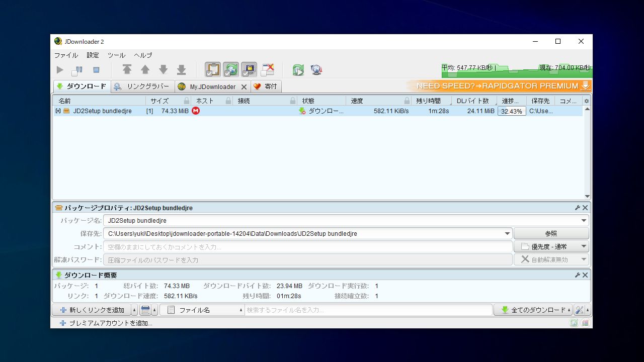
Task: Switch to the リンクグラバー tab
Action: [x=143, y=86]
